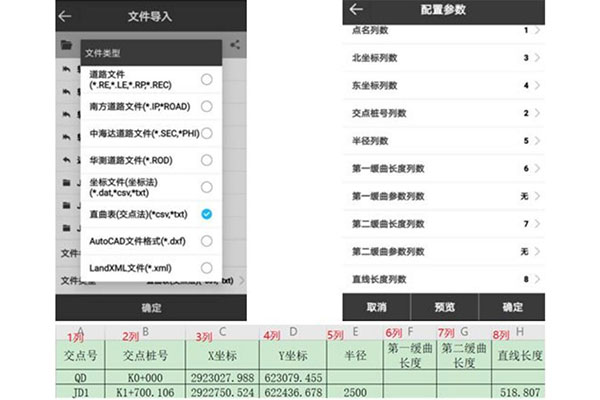Select 中海达道路文件 (*.SEC,*PHI) option
This screenshot has width=600, height=400.
[x=205, y=133]
